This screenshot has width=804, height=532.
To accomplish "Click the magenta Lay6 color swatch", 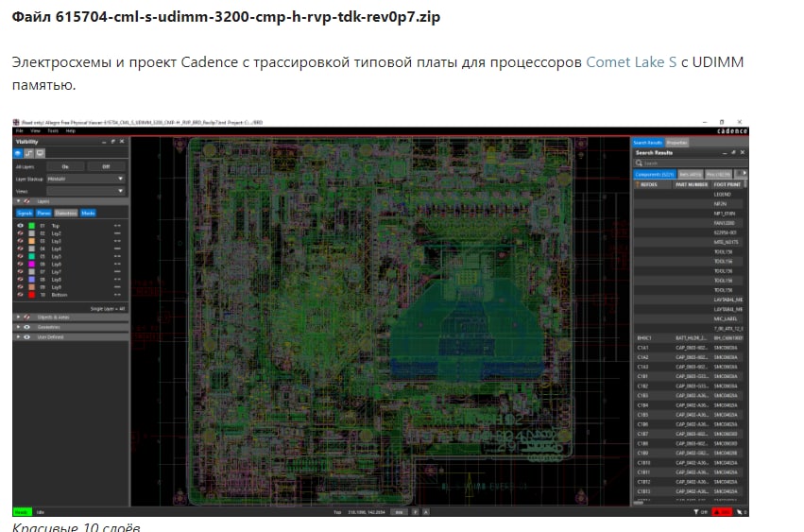I will click(x=31, y=265).
